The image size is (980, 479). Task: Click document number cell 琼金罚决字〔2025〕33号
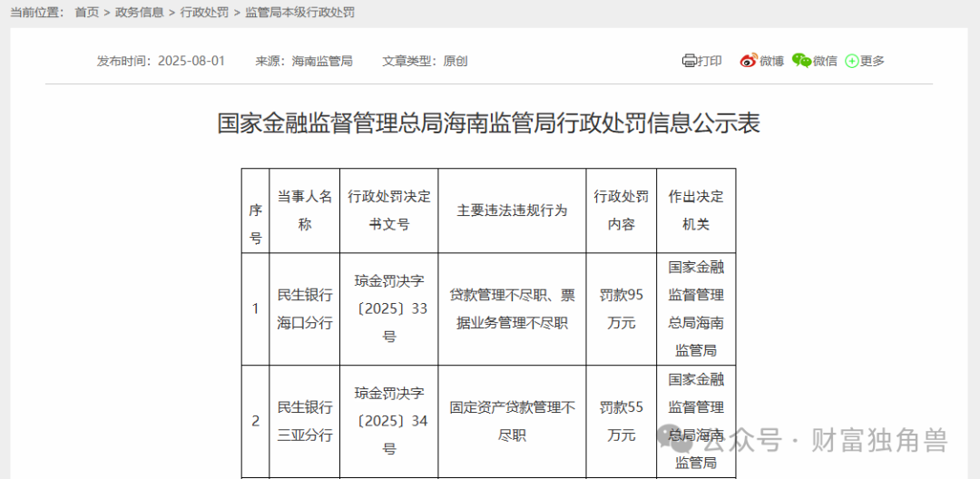(388, 309)
